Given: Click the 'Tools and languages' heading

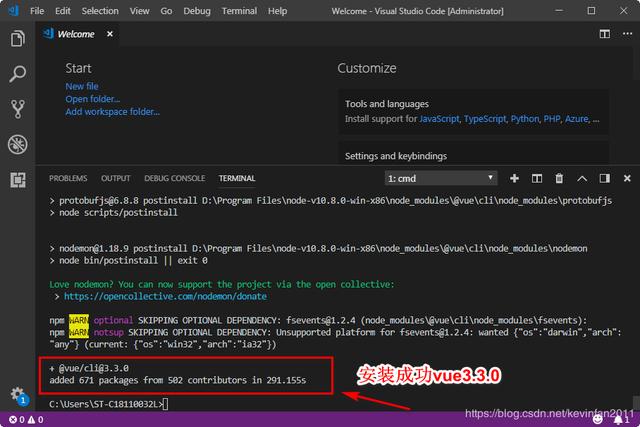Looking at the screenshot, I should (387, 104).
